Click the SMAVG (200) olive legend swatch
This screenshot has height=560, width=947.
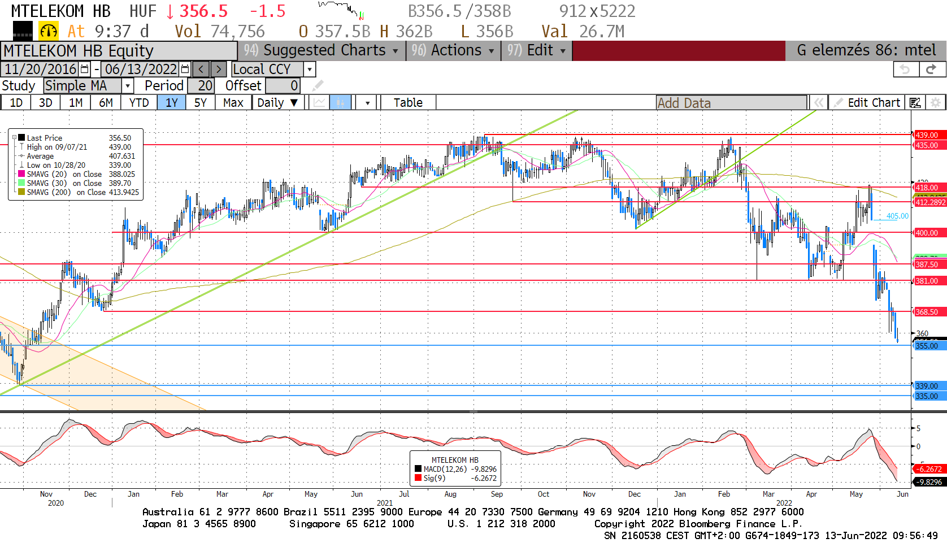pyautogui.click(x=21, y=192)
